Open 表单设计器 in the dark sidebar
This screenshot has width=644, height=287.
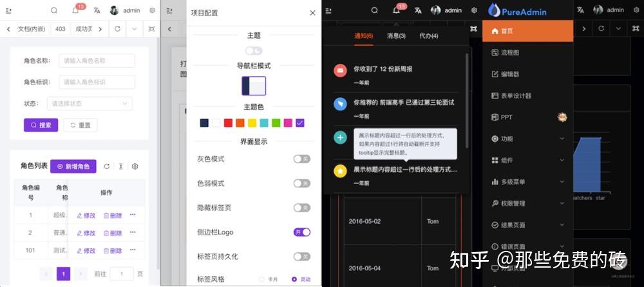(528, 95)
